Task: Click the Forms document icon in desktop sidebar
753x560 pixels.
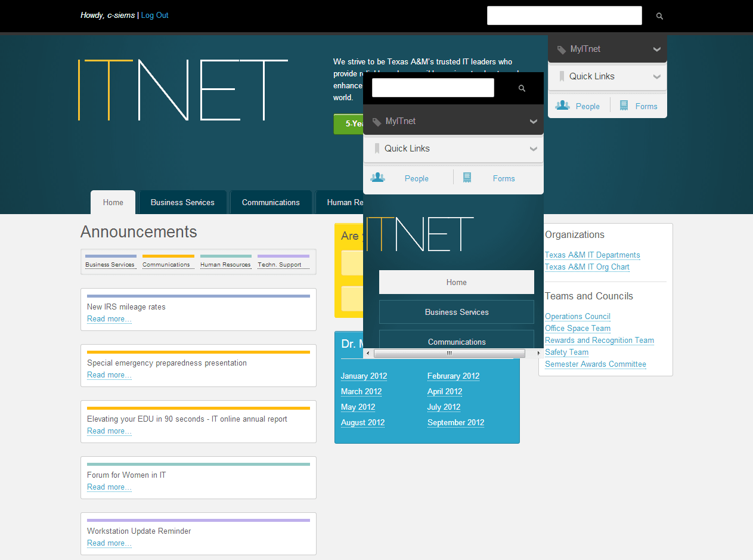Action: tap(624, 106)
